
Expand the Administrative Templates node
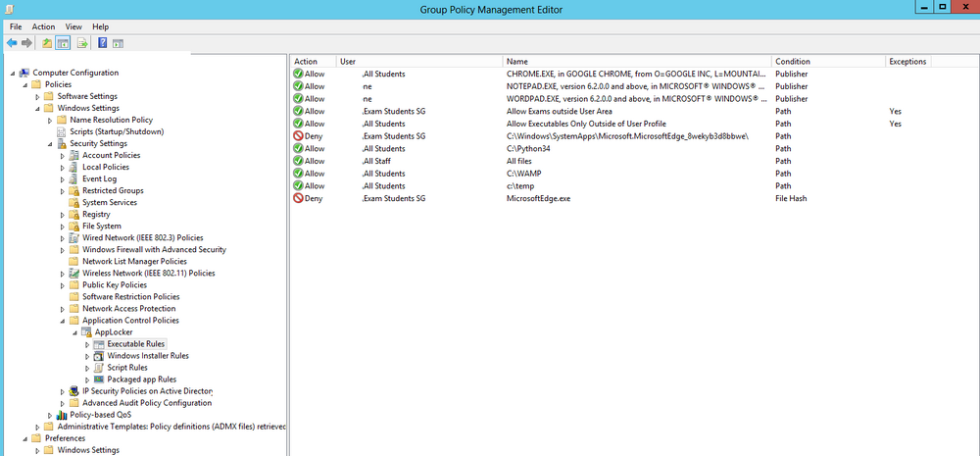click(x=37, y=427)
